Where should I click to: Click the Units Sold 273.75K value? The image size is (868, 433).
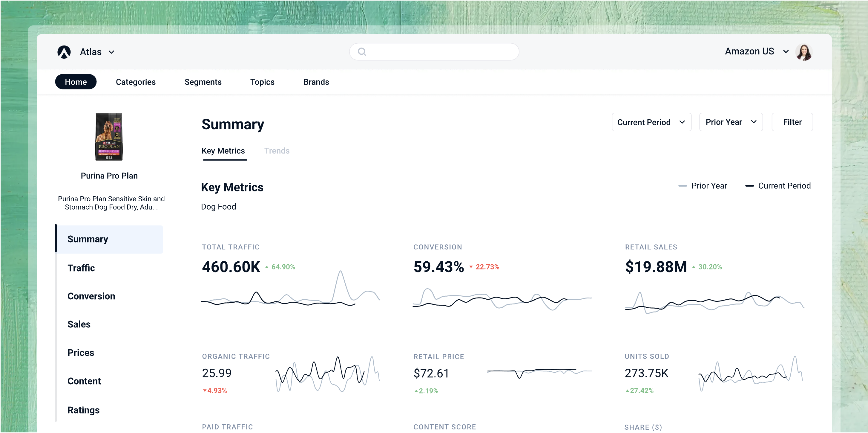click(x=646, y=373)
